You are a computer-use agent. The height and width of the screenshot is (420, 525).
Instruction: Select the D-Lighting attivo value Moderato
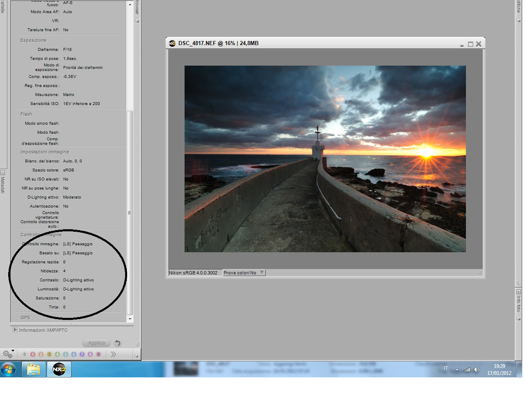pyautogui.click(x=72, y=197)
